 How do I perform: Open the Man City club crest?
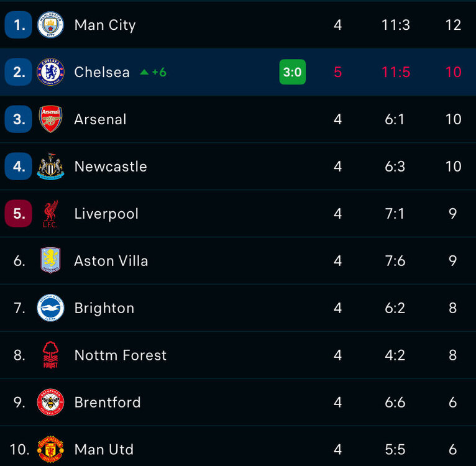coord(50,25)
